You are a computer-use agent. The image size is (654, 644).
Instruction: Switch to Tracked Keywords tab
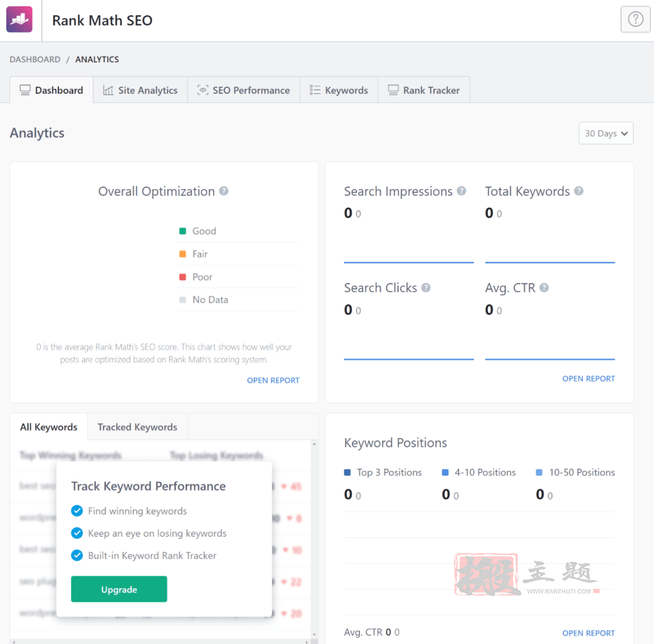[137, 427]
